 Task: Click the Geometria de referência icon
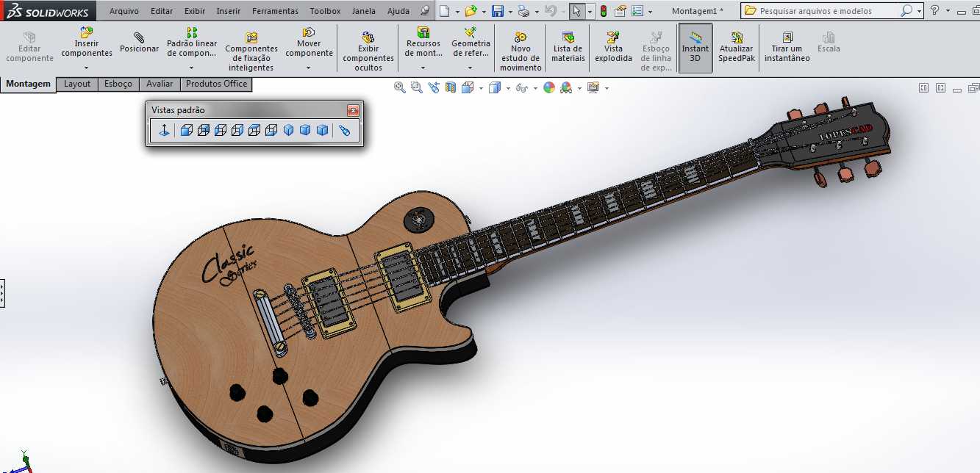click(471, 32)
